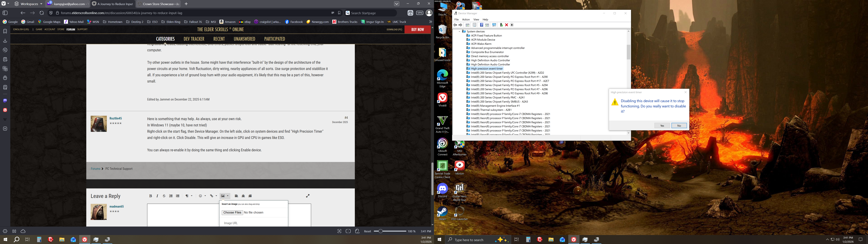Viewport: 868px width, 244px height.
Task: Collapse the System devices tree node
Action: pyautogui.click(x=459, y=31)
